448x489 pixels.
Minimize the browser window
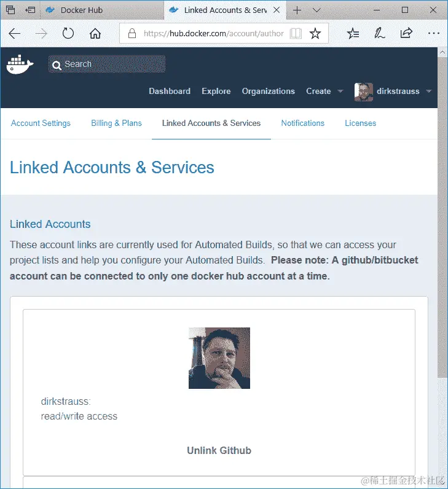coord(377,10)
